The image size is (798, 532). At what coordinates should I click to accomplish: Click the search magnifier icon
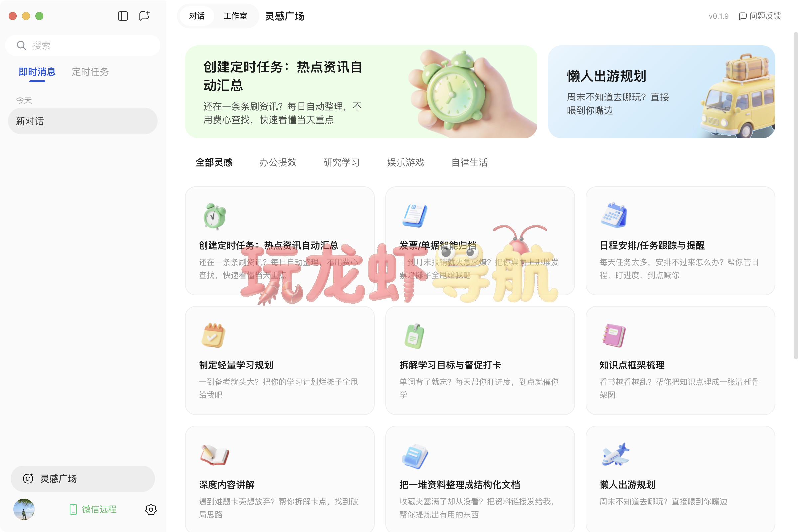21,45
